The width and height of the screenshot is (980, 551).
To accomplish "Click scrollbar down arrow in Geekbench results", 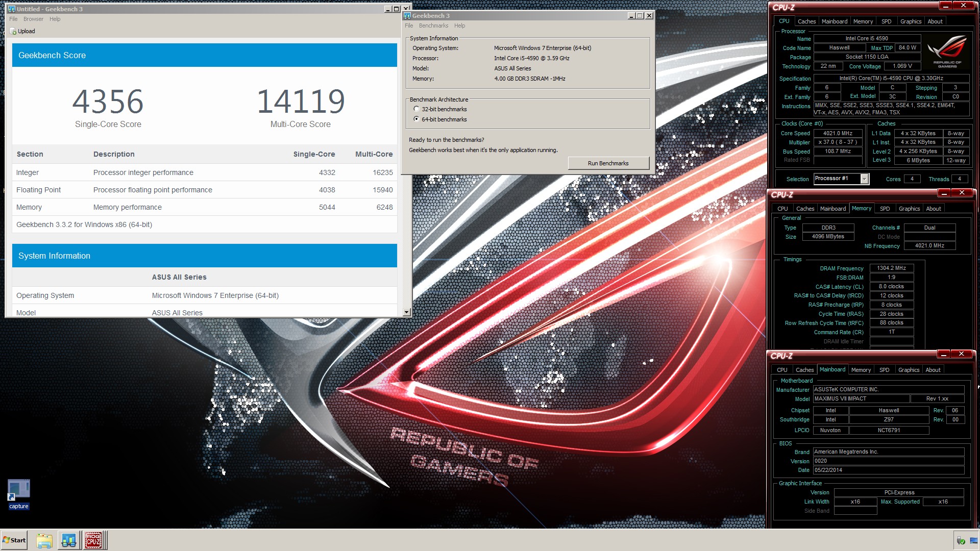I will pos(406,312).
